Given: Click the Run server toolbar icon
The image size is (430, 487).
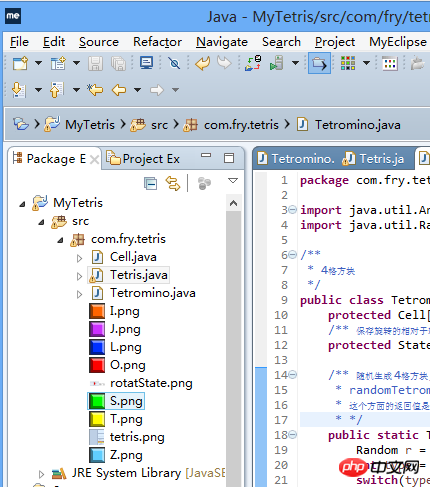Looking at the screenshot, I should click(x=277, y=63).
